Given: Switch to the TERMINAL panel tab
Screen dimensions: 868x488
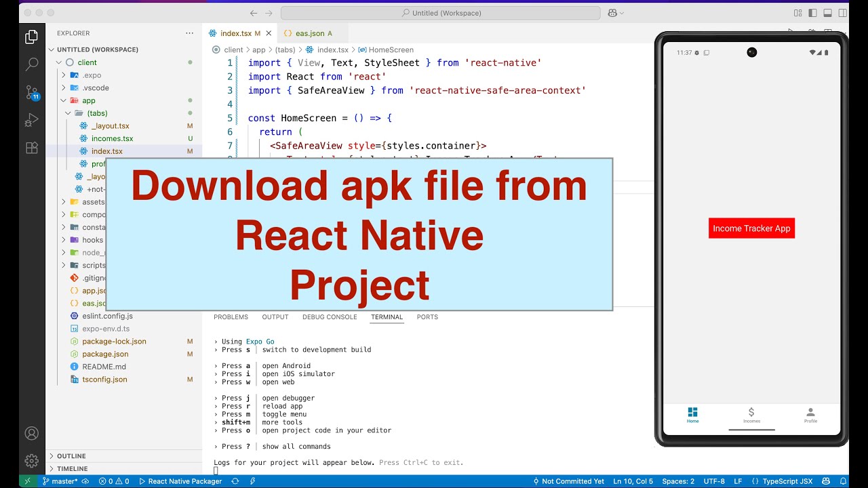Looking at the screenshot, I should click(x=387, y=317).
